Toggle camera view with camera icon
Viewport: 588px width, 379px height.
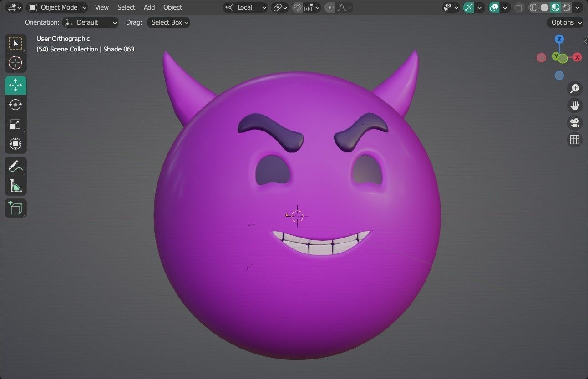click(x=575, y=123)
